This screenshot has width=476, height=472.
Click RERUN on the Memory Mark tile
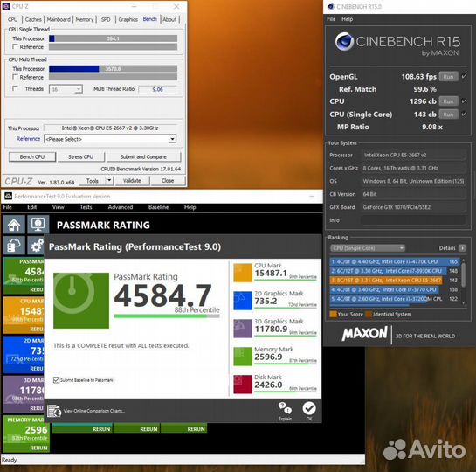[38, 448]
